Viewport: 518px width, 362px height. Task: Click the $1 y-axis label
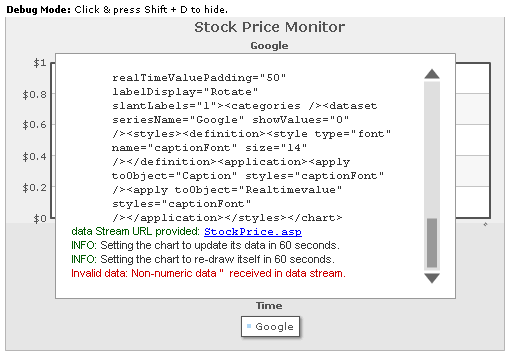tap(40, 63)
